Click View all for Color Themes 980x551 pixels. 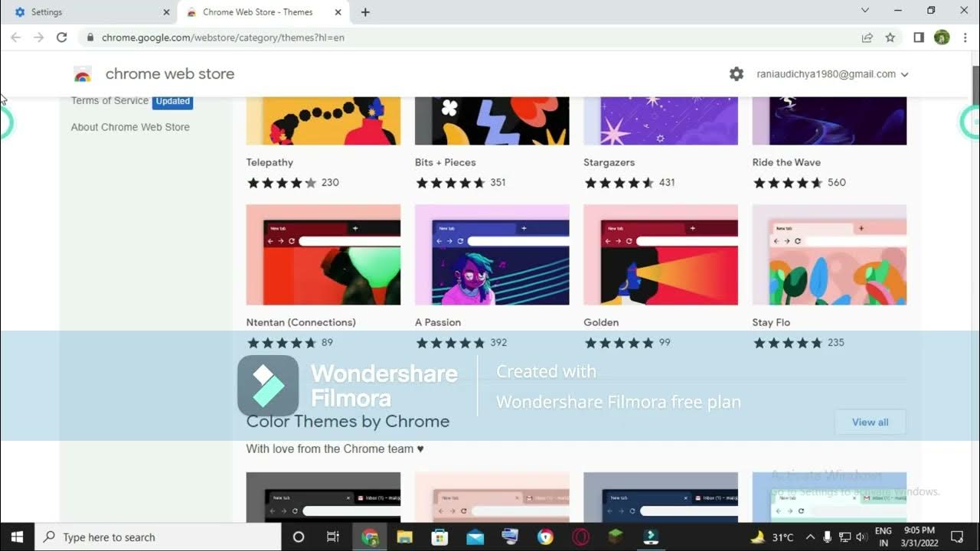870,422
